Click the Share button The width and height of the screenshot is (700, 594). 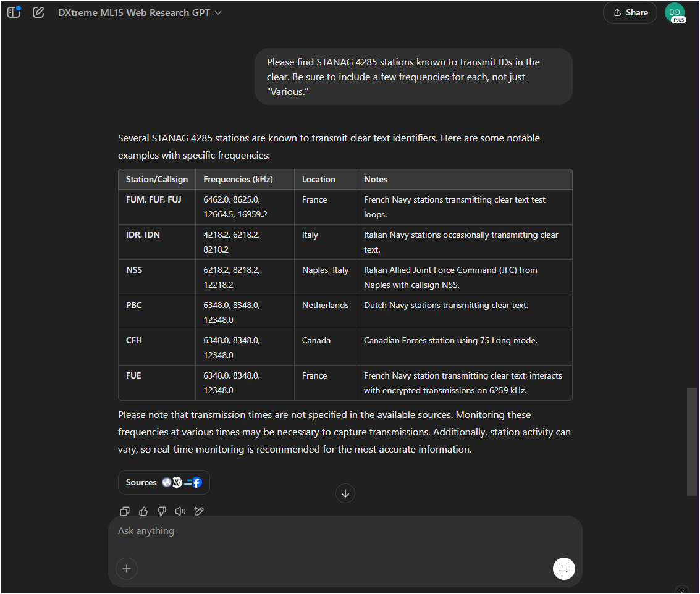click(630, 12)
